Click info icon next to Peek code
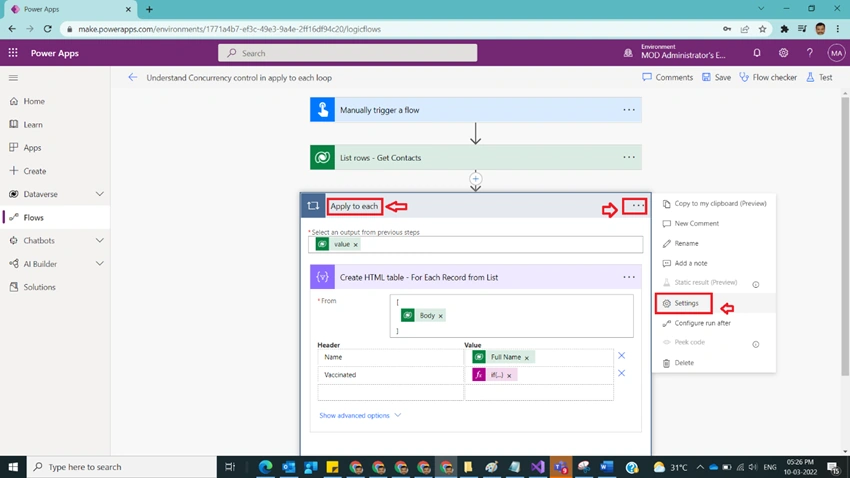This screenshot has width=850, height=478. [756, 344]
